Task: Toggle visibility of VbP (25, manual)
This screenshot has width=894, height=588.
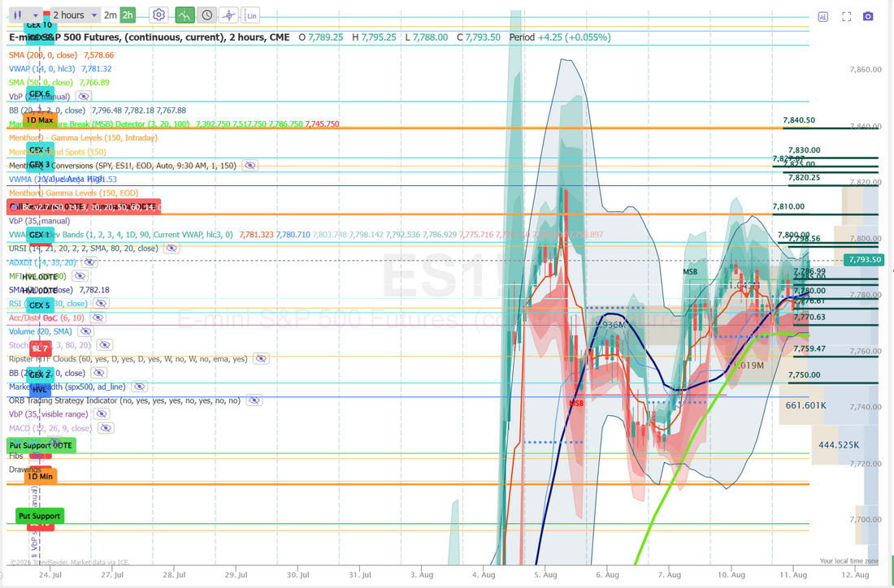Action: click(x=83, y=97)
